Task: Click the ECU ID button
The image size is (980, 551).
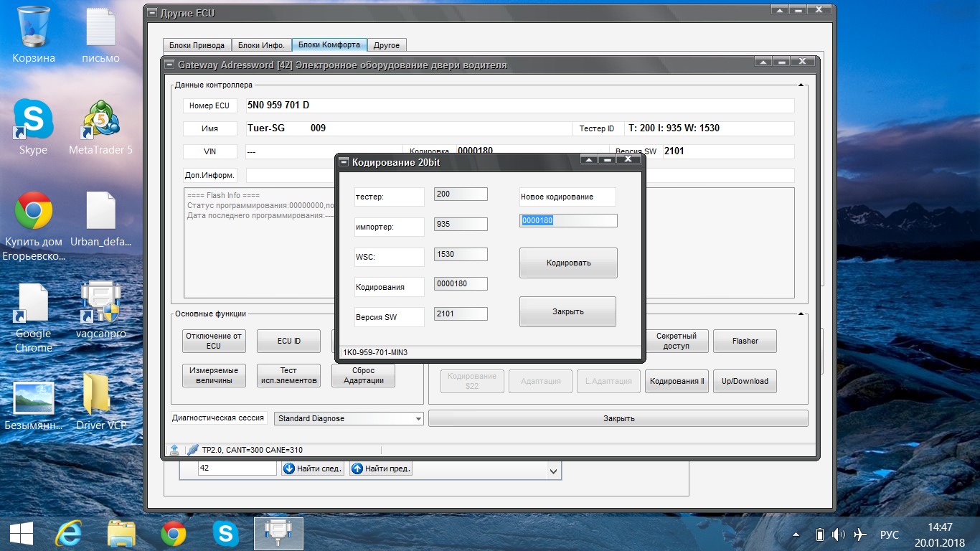Action: click(288, 341)
